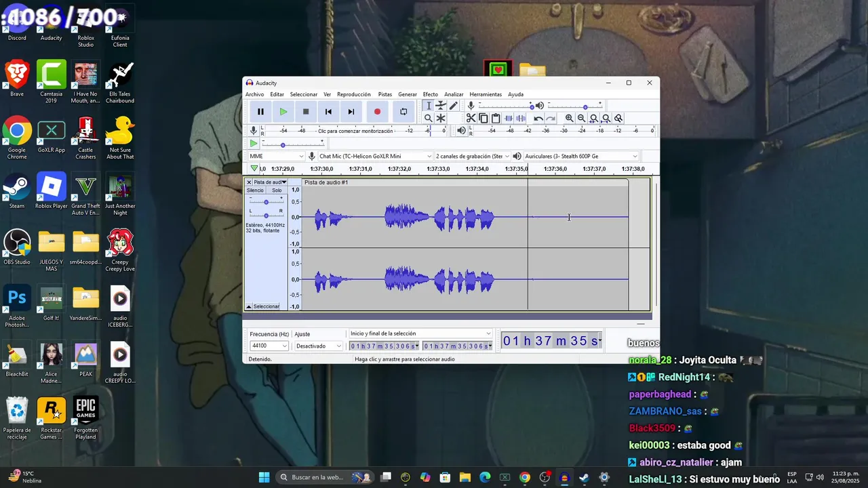Open the Generar menu
This screenshot has width=868, height=488.
[408, 94]
